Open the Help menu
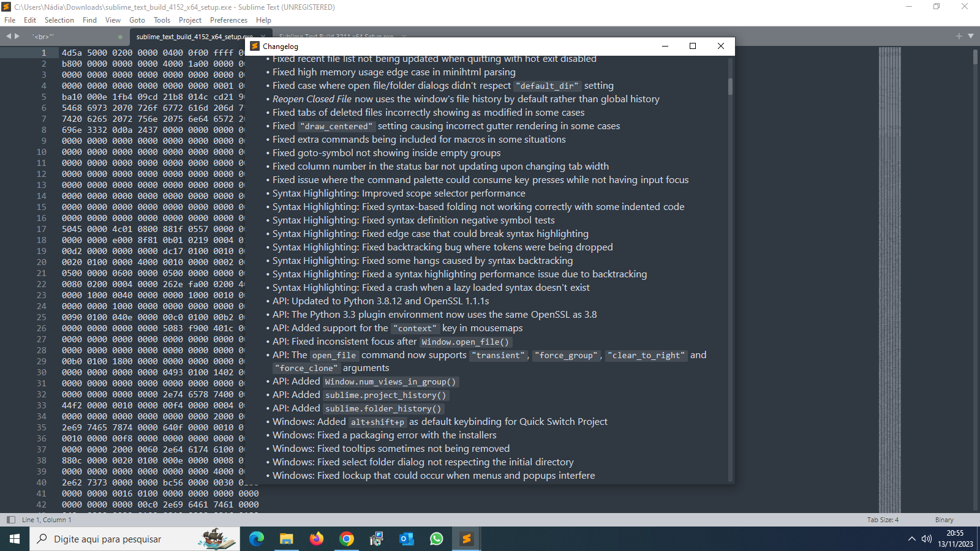This screenshot has height=551, width=980. [263, 20]
